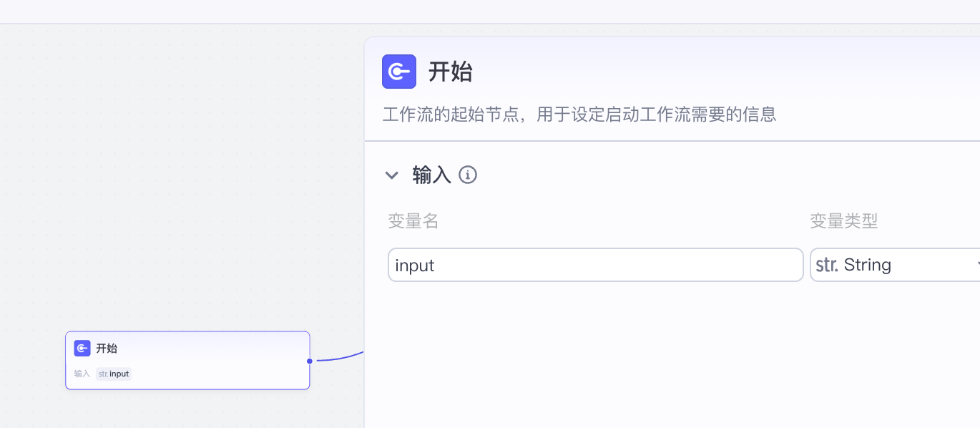Click the Start node icon in panel header
Image resolution: width=980 pixels, height=428 pixels.
[x=398, y=72]
